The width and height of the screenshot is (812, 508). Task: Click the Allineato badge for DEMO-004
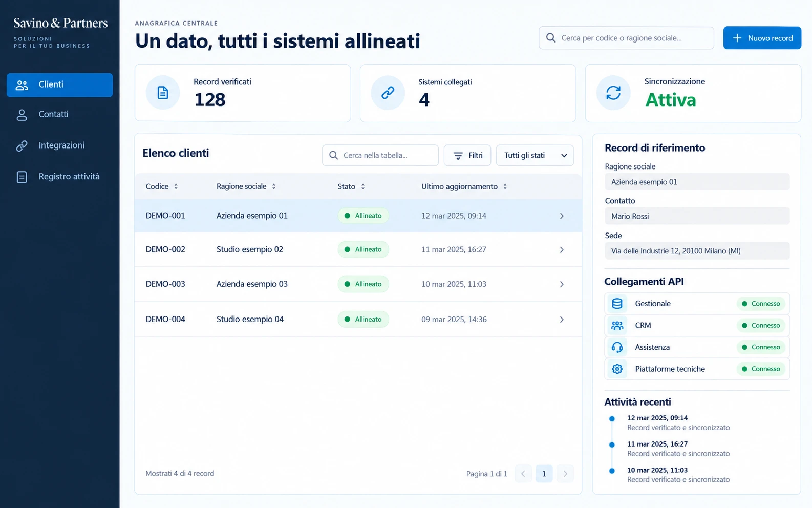[x=363, y=319]
